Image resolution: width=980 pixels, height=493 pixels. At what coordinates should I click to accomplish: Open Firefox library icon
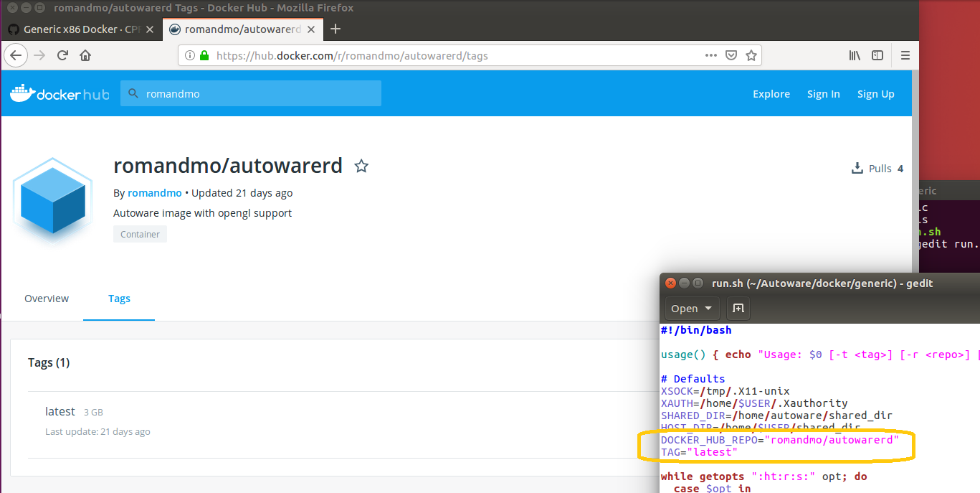(855, 55)
